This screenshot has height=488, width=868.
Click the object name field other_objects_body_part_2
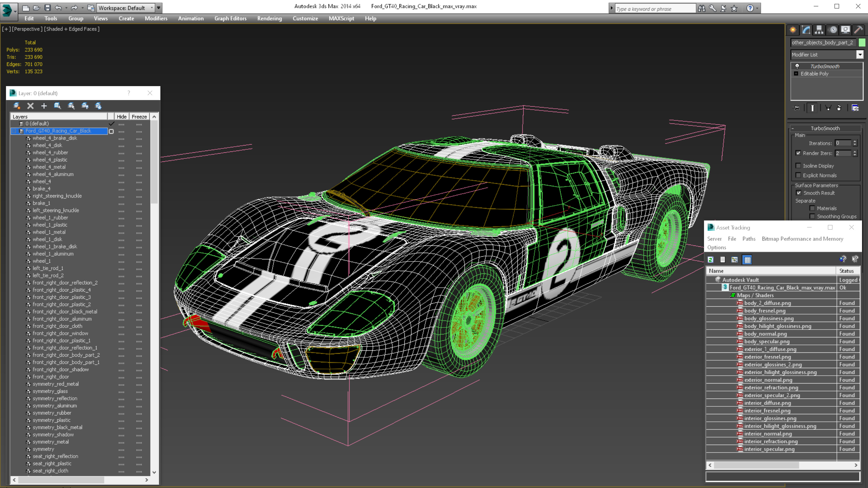pos(824,42)
